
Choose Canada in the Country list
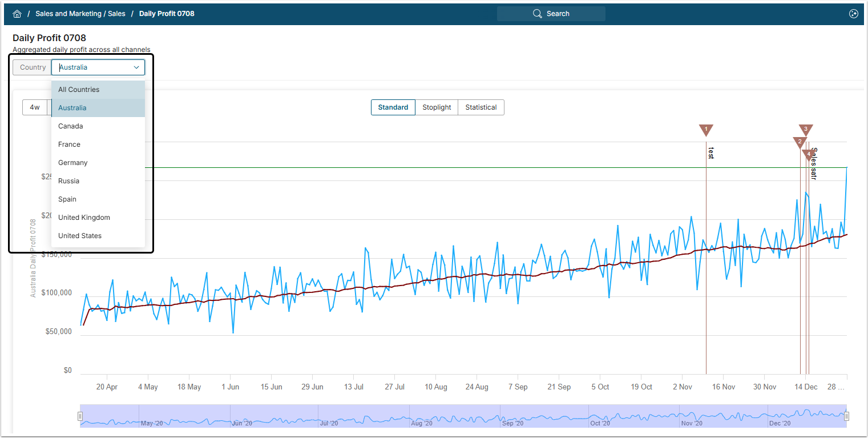71,126
